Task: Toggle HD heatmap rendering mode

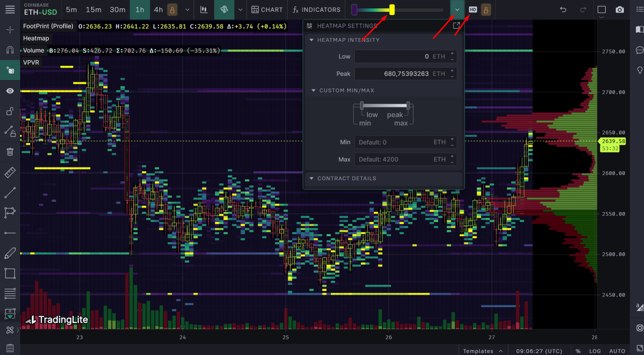Action: pyautogui.click(x=473, y=9)
